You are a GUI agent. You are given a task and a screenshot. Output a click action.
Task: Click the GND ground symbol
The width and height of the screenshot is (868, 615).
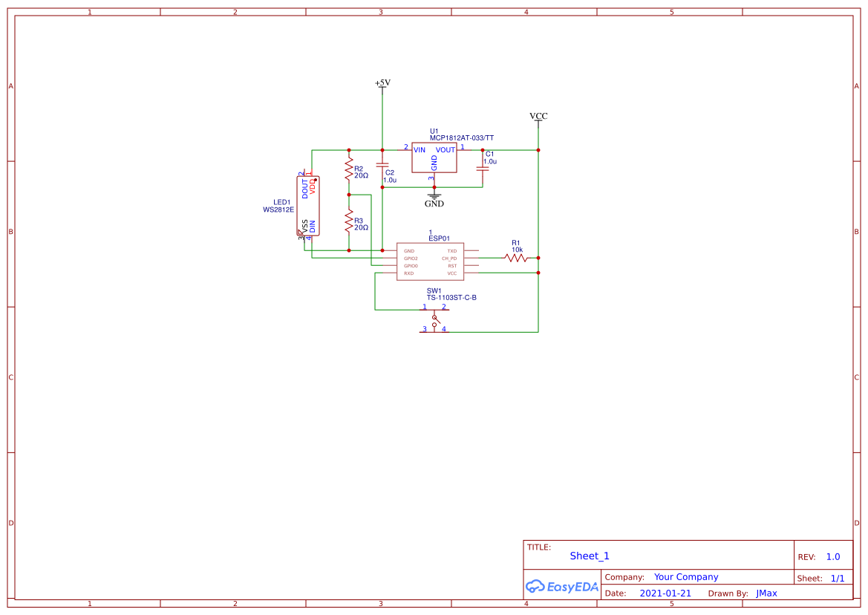(x=434, y=200)
